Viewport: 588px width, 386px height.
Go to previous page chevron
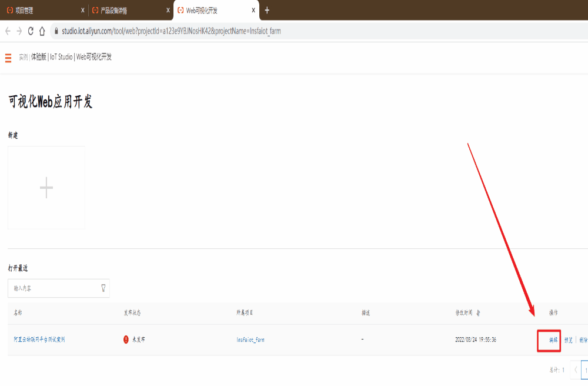(576, 370)
